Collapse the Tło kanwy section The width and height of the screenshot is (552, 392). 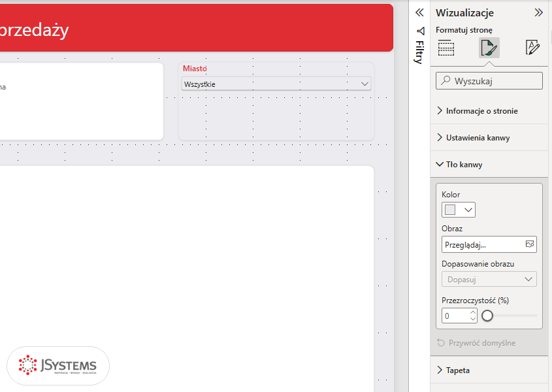coord(489,165)
